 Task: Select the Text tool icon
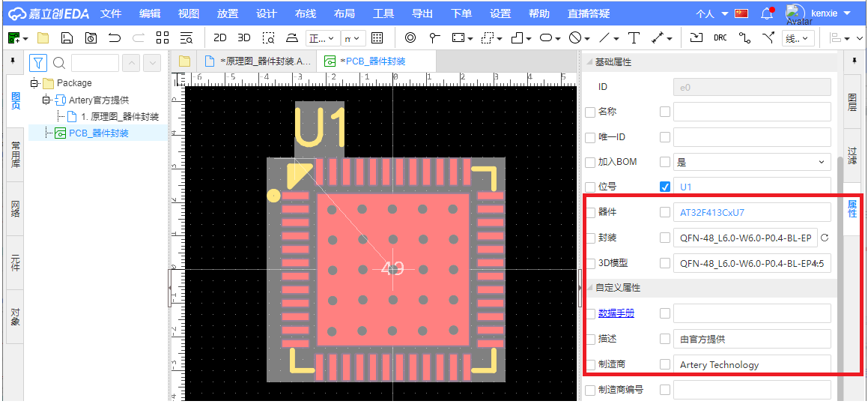click(634, 37)
